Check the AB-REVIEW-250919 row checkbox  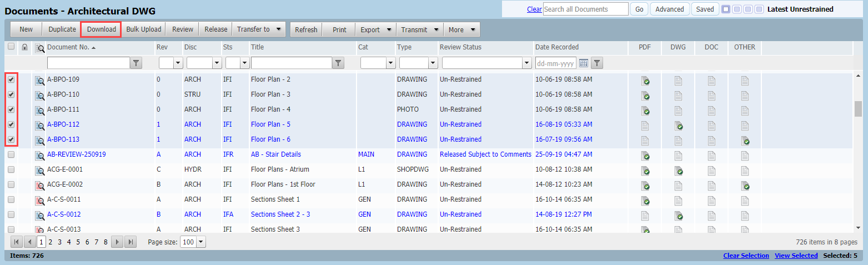11,154
